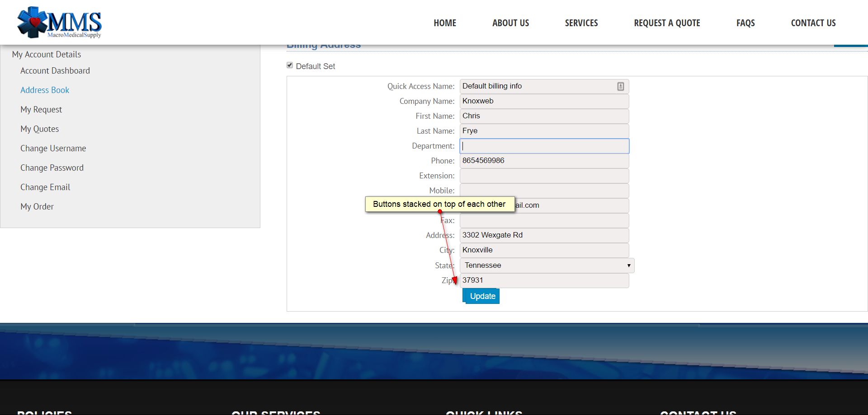This screenshot has width=868, height=415.
Task: Select the Address field with 3302 Wexgate Rd
Action: tap(544, 235)
